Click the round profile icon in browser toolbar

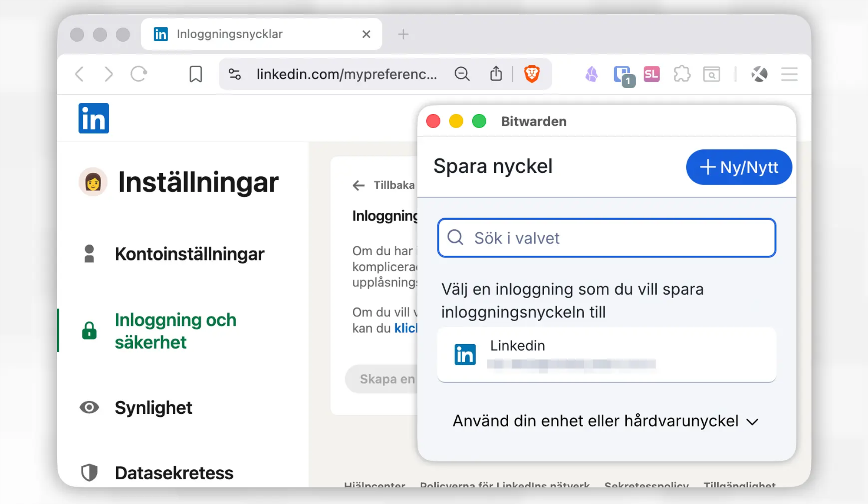click(759, 74)
